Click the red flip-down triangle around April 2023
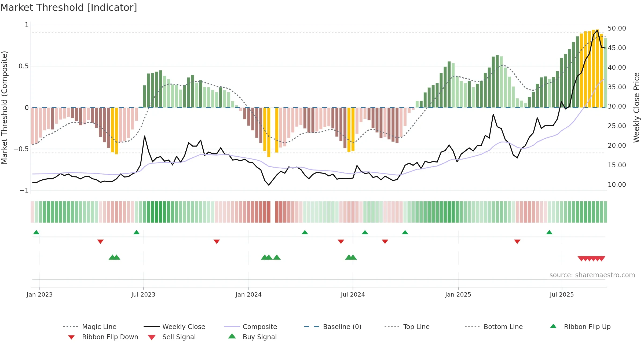Screen dimensions: 644x362 [100, 242]
